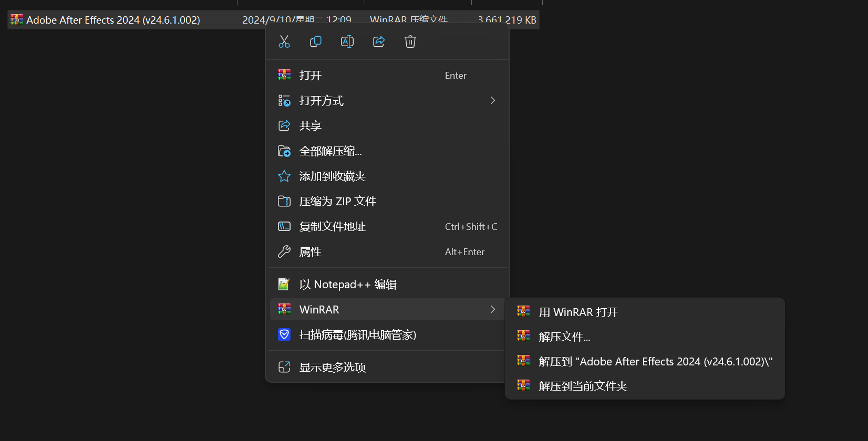Viewport: 868px width, 441px height.
Task: Select 打开 to open the archive
Action: 310,76
